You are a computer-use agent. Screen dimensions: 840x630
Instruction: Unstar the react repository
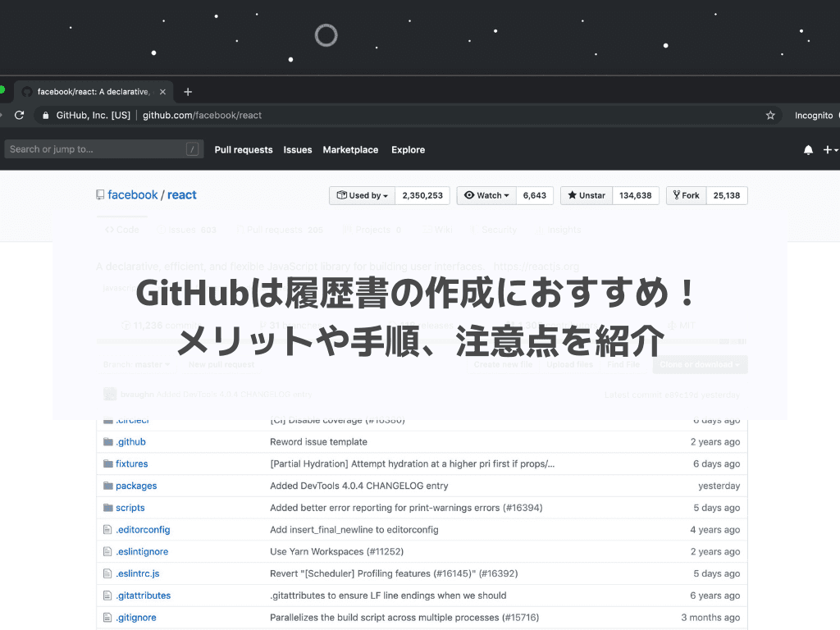point(586,195)
